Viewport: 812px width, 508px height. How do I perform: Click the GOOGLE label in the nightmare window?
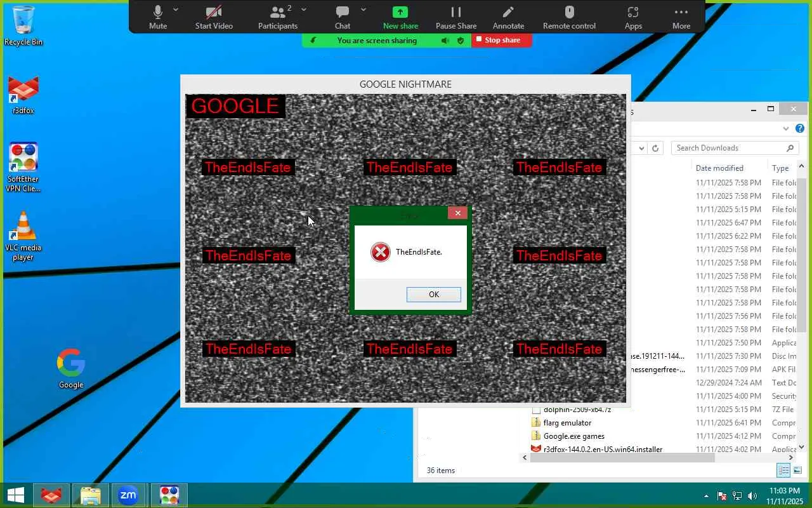pyautogui.click(x=235, y=106)
